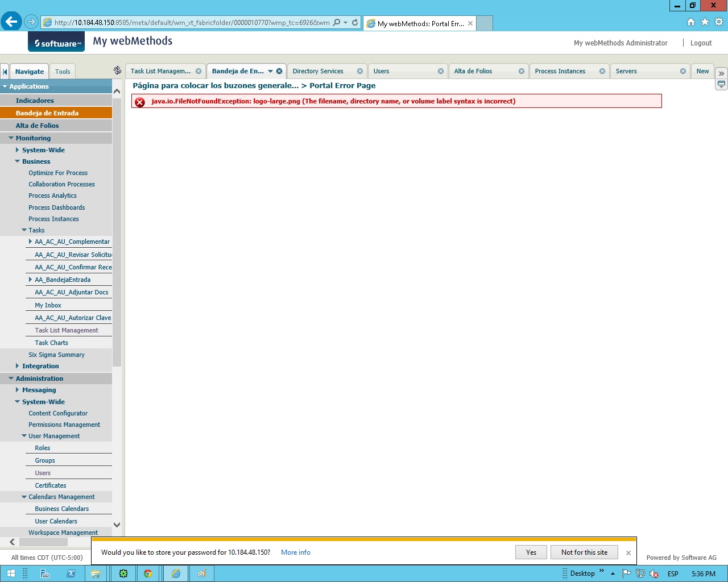Close the Task List Management tab
Viewport: 728px width, 582px height.
[x=198, y=71]
